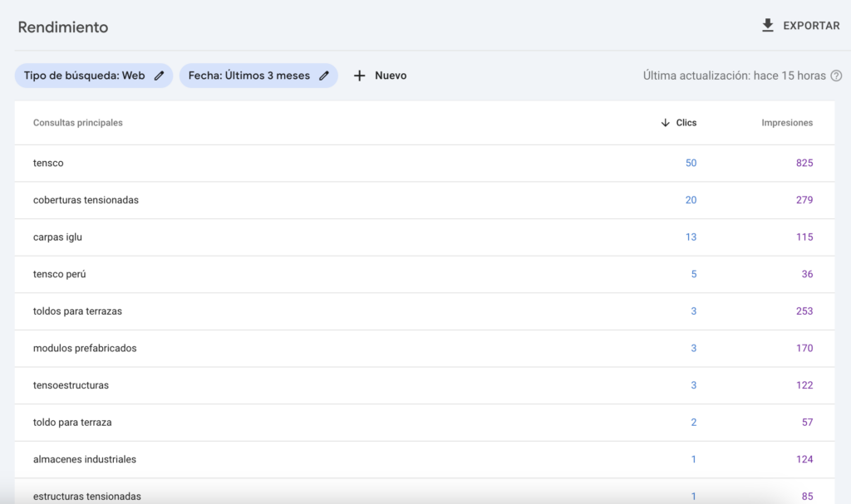Open the Tipo de búsqueda: Web filter chip
Viewport: 851px width, 504px height.
click(x=87, y=75)
